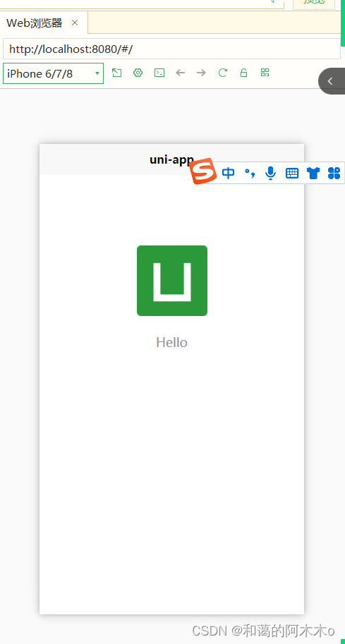345x644 pixels.
Task: Toggle Sogou punctuation mode
Action: pyautogui.click(x=250, y=174)
